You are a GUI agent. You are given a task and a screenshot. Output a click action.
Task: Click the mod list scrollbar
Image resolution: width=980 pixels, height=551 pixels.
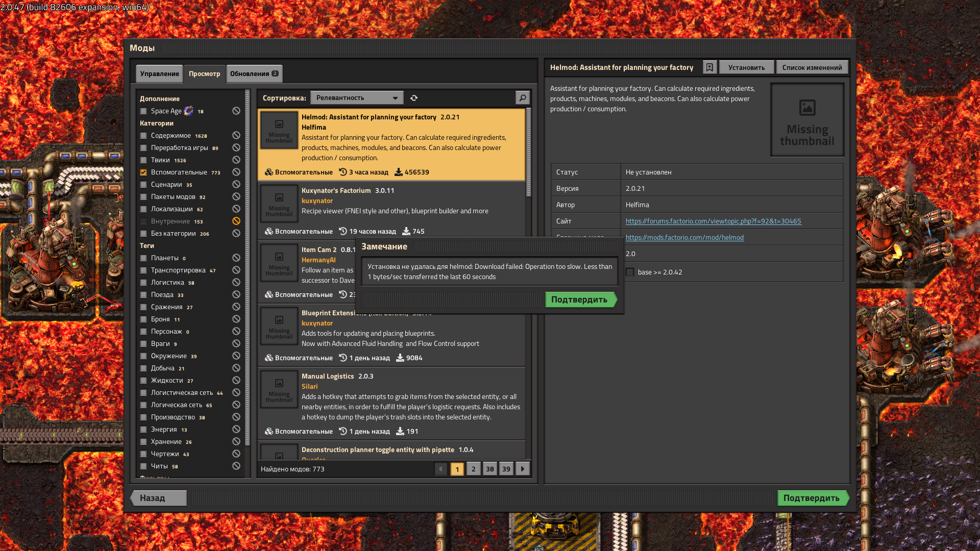(528, 152)
